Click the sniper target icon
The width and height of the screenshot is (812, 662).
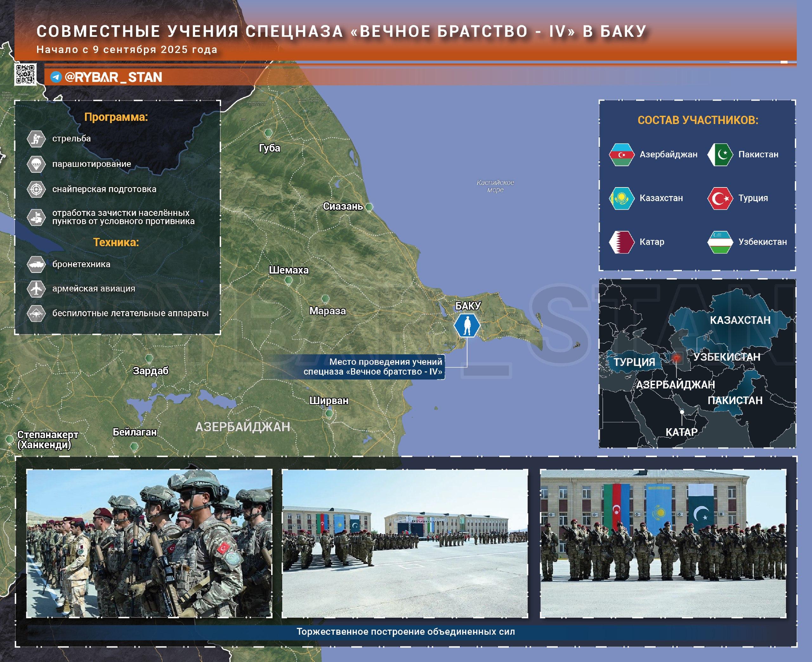[x=36, y=189]
